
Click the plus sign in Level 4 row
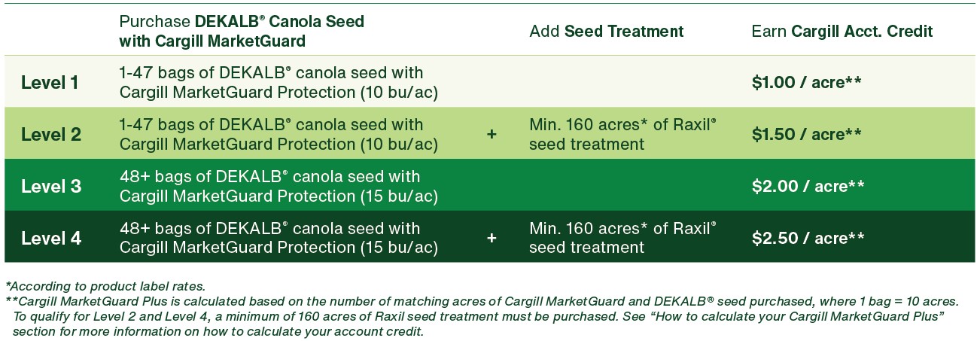click(492, 239)
